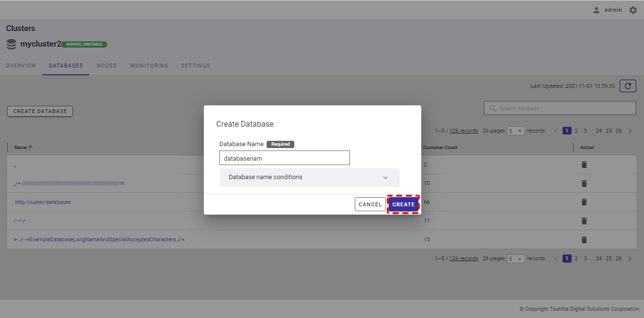Screen dimensions: 644x318
Task: Click trash icon for row with 13 containers
Action: click(x=584, y=239)
